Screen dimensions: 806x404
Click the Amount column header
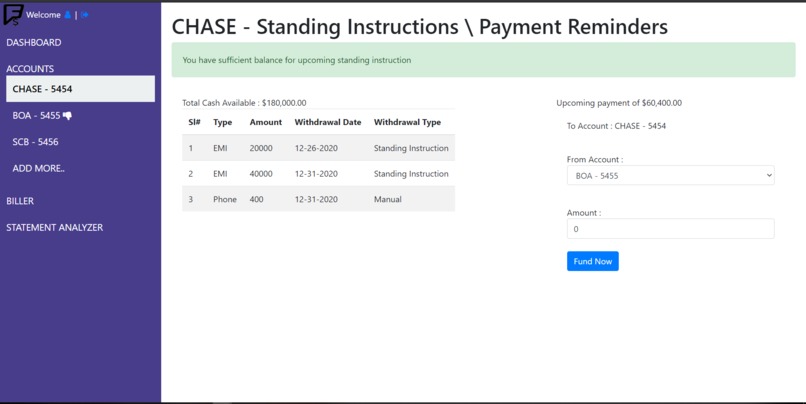(x=266, y=122)
